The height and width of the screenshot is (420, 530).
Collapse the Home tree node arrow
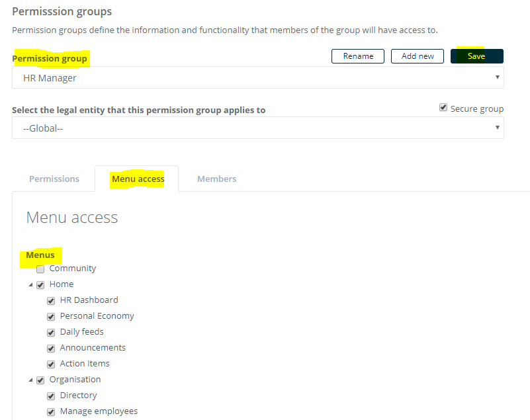(30, 285)
